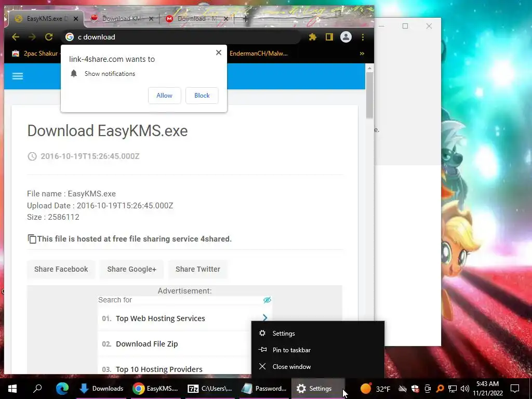Screen dimensions: 532x399
Task: Open clock showing 5:43 AM
Action: click(487, 389)
